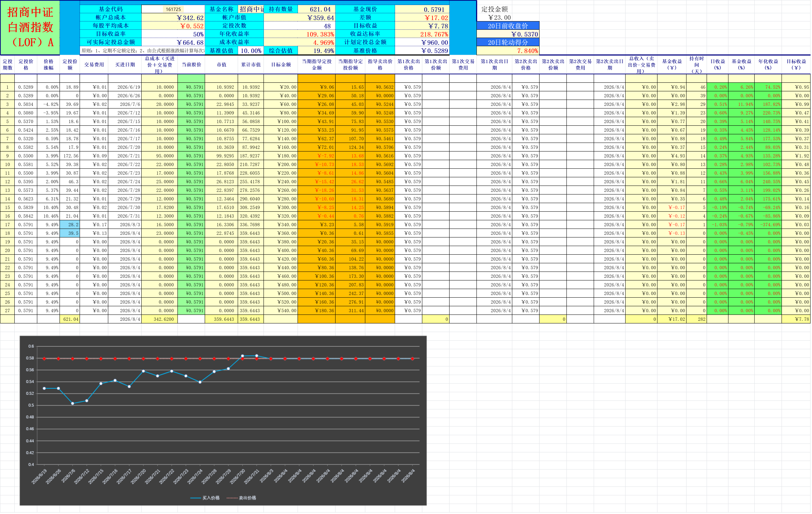This screenshot has width=812, height=514.
Task: Select the 原则 rules text cell
Action: (142, 51)
